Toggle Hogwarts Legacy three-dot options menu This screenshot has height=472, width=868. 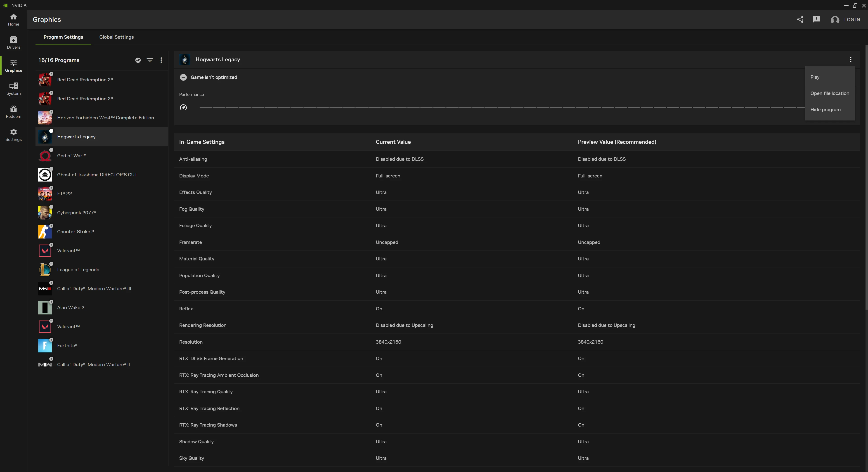tap(850, 60)
